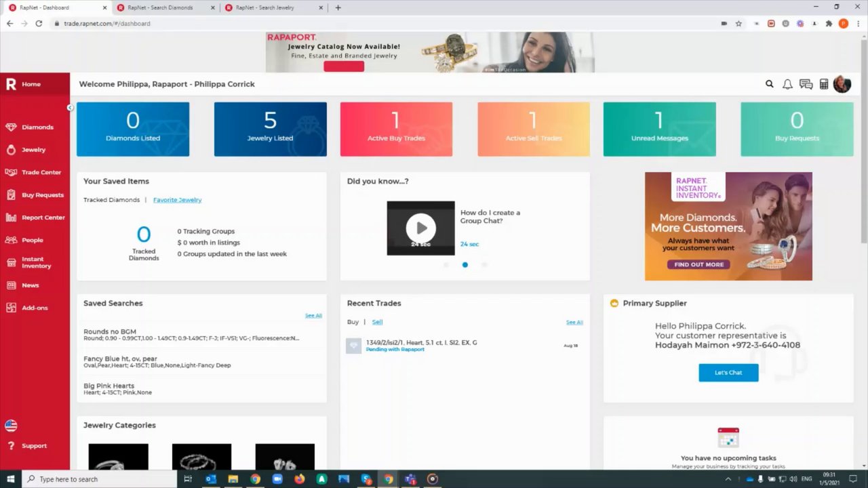Click See All in Saved Searches

click(x=313, y=316)
